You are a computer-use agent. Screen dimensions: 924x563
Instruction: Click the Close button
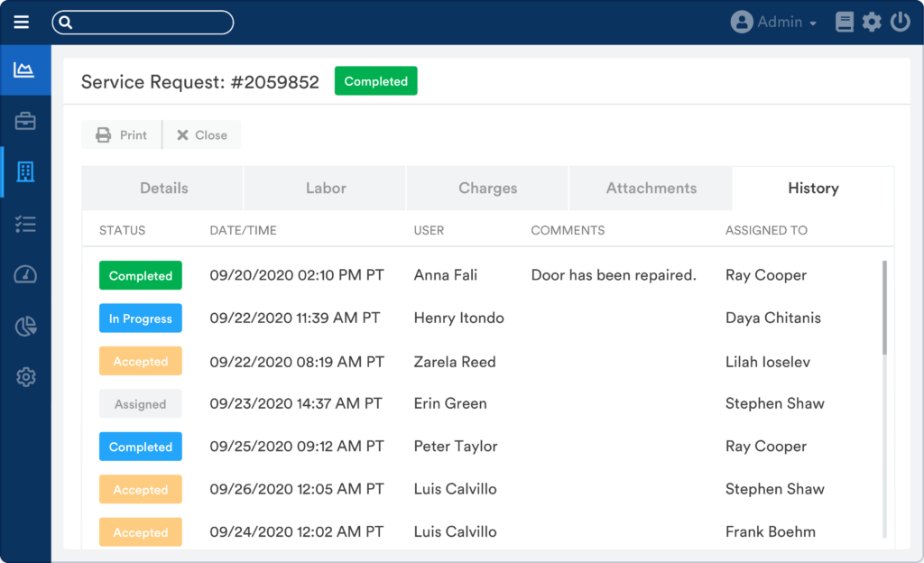tap(201, 134)
